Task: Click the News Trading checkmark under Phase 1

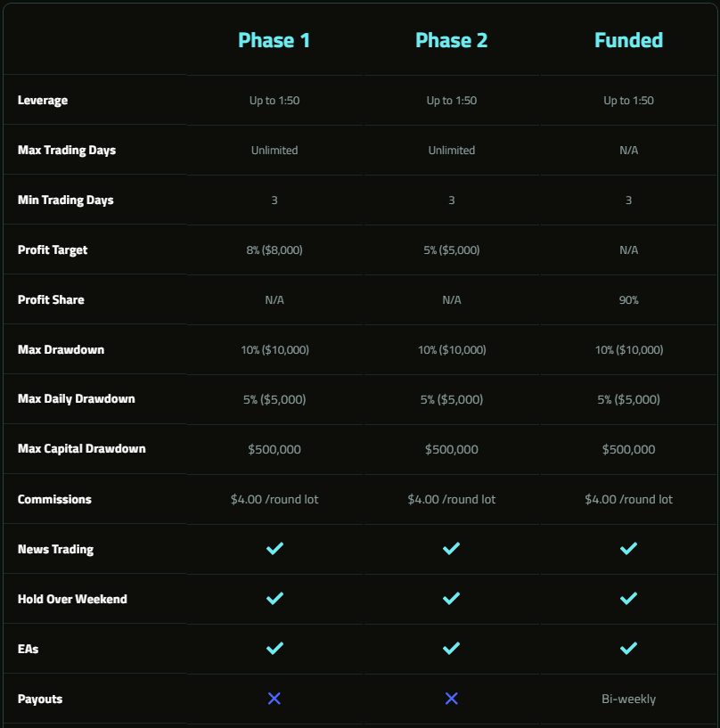Action: pos(274,548)
